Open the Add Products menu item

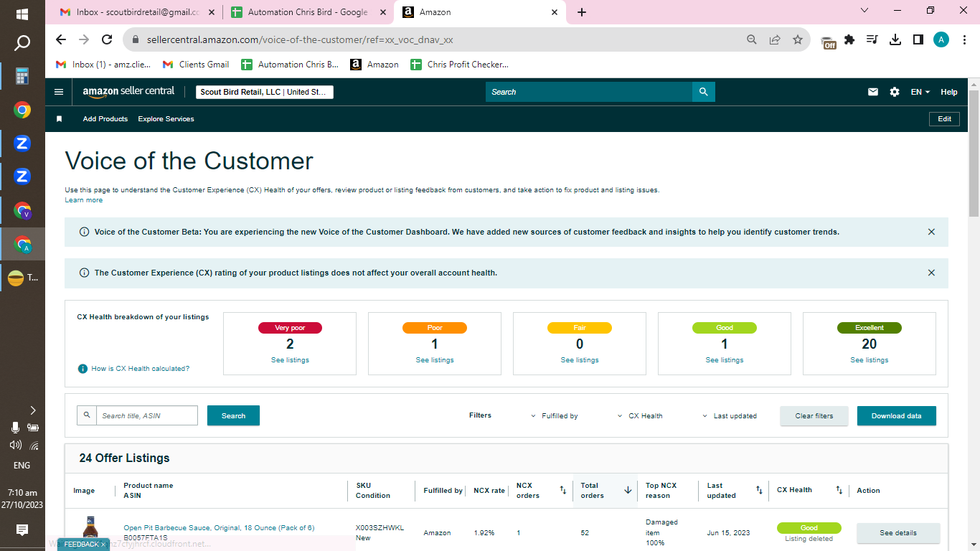(105, 119)
